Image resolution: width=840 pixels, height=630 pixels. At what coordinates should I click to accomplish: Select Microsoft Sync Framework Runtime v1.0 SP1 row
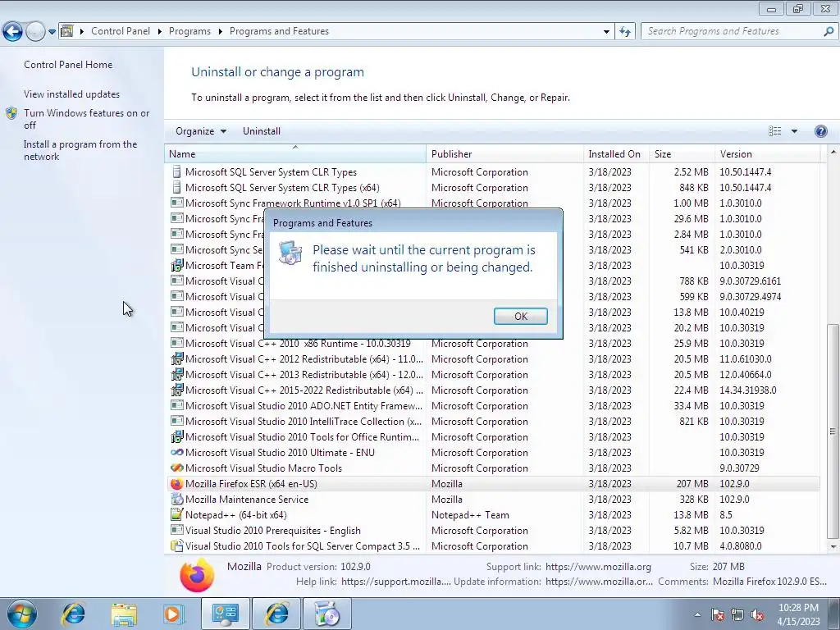tap(493, 203)
